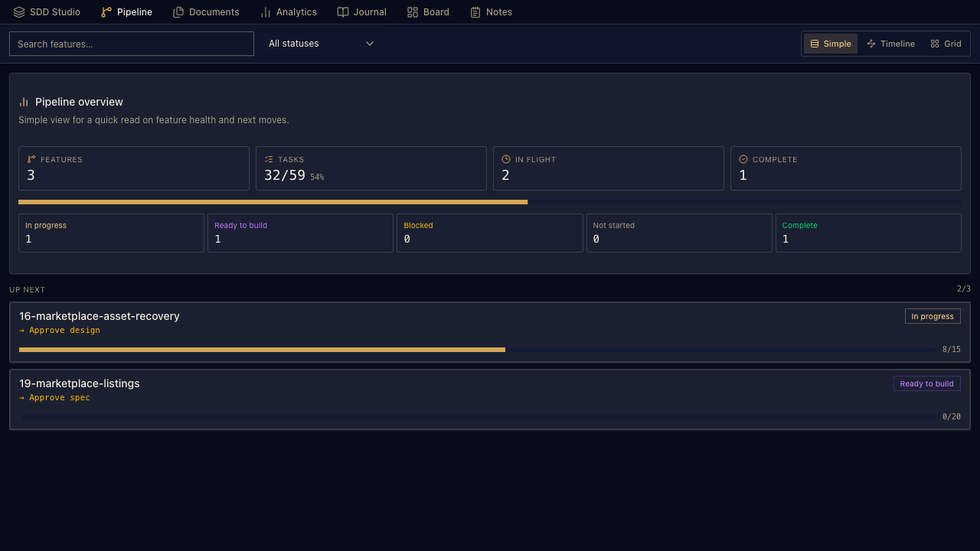Click the Simple view rows icon
This screenshot has width=980, height=551.
coord(815,44)
